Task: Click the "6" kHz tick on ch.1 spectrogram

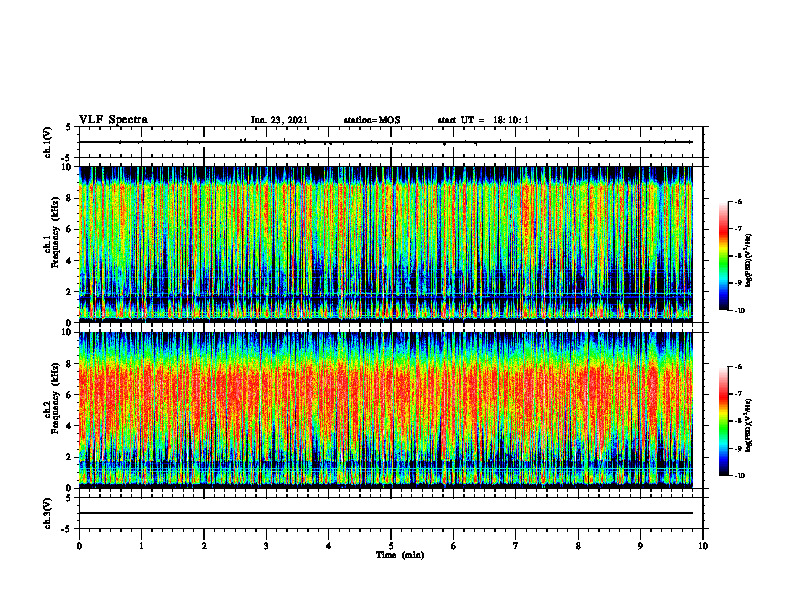Action: [x=70, y=229]
